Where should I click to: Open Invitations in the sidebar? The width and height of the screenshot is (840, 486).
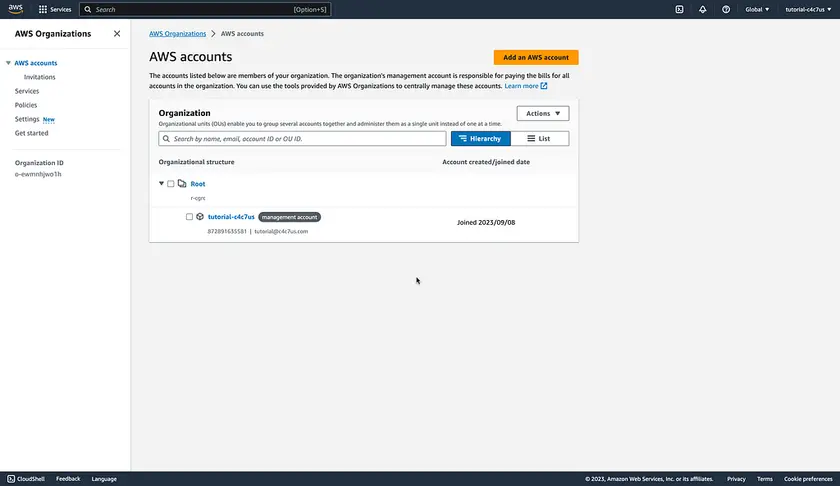40,77
